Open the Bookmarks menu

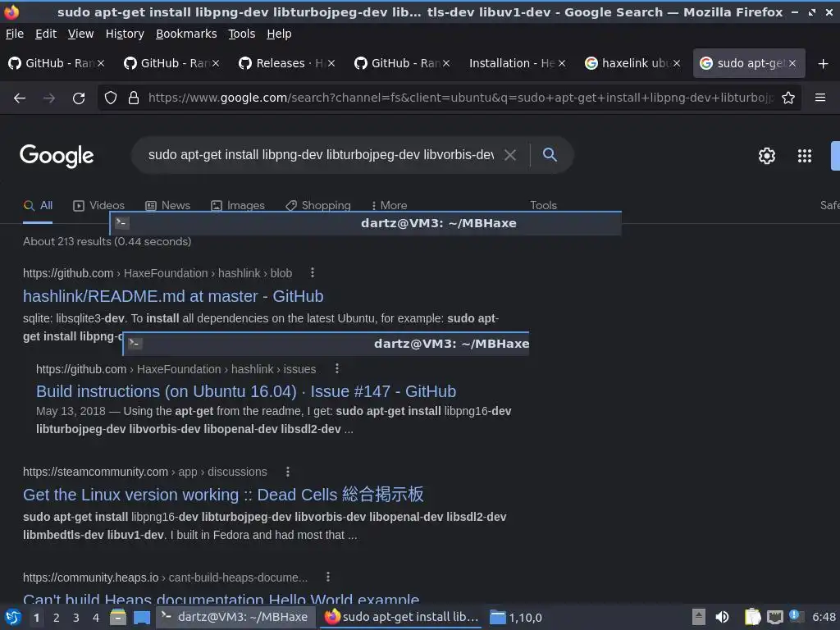(186, 34)
